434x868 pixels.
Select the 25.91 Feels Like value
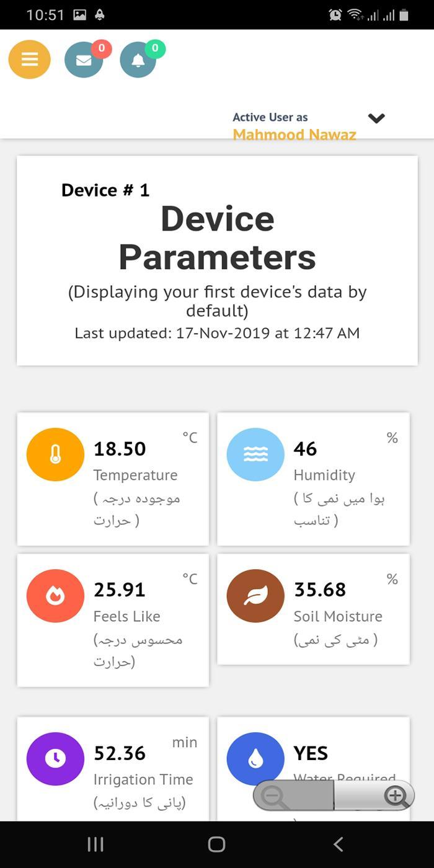click(120, 590)
